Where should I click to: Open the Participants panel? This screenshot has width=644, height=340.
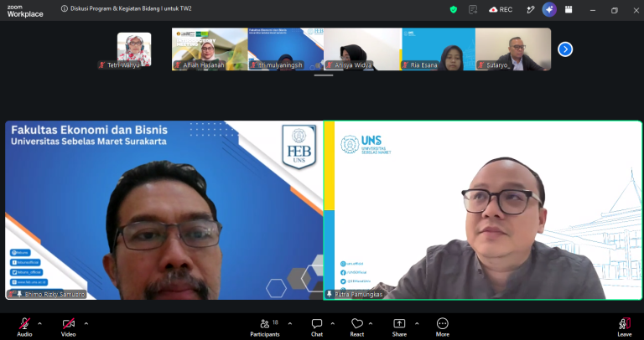(x=265, y=327)
